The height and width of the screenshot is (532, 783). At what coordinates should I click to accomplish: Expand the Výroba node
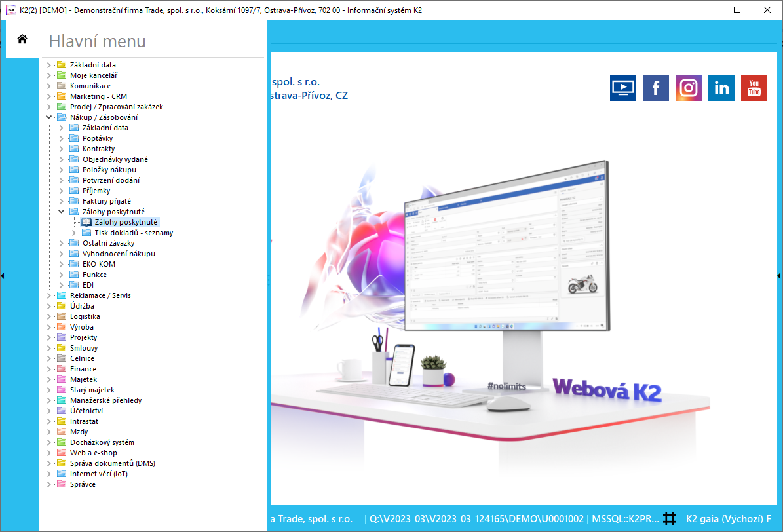tap(49, 327)
